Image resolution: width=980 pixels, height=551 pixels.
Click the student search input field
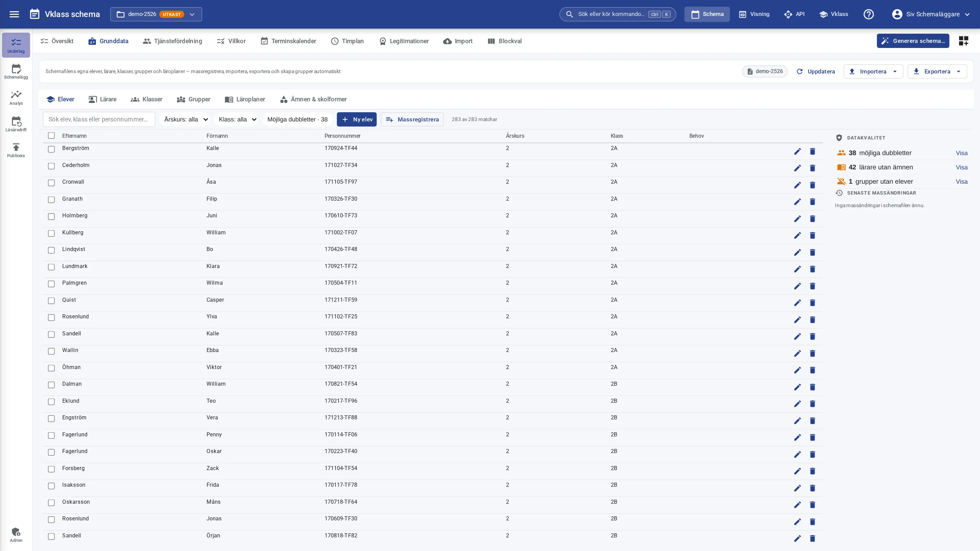99,119
